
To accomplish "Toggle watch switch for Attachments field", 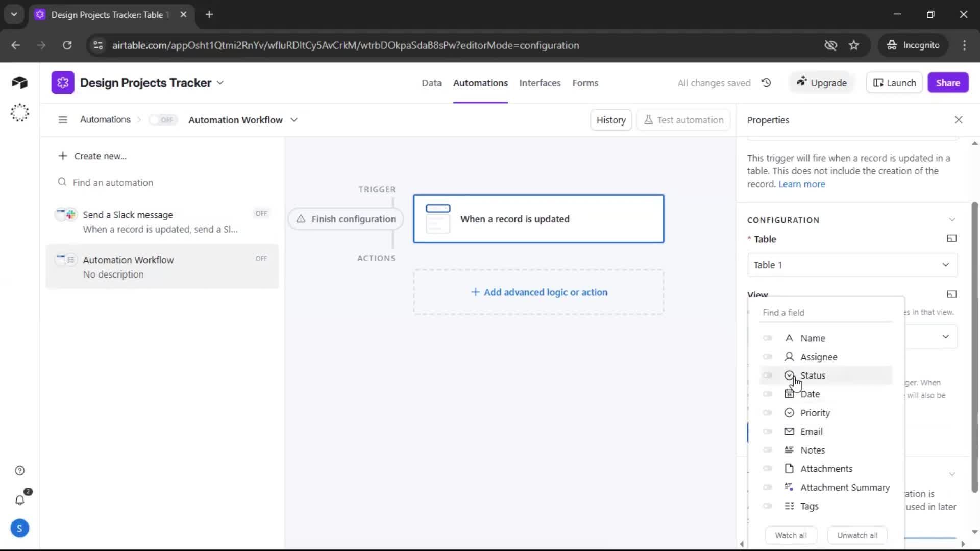I will click(x=767, y=468).
